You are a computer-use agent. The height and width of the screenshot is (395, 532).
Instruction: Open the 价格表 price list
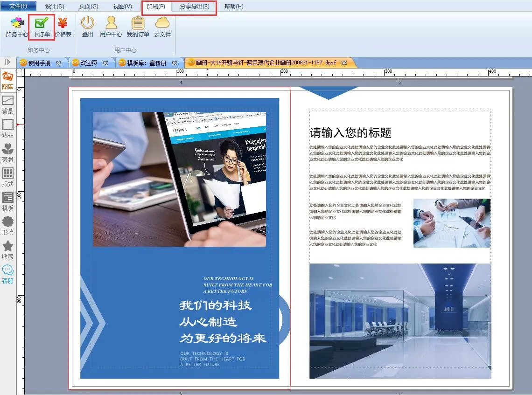[x=63, y=27]
